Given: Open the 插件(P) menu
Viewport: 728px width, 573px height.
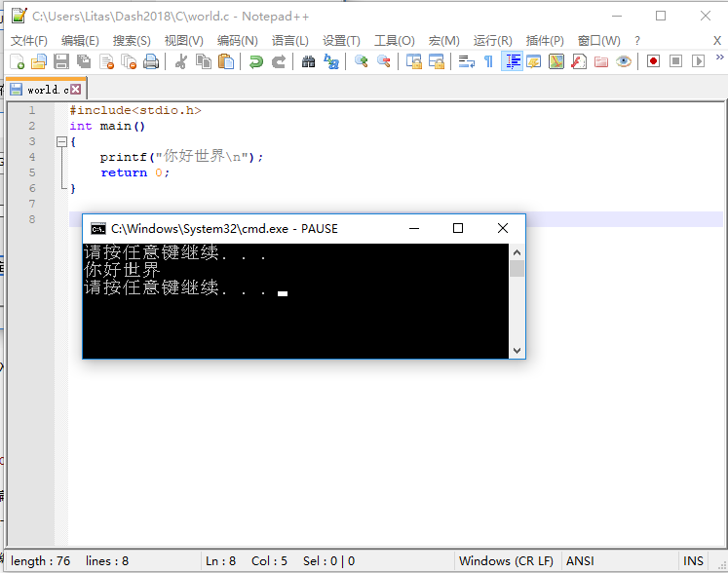Looking at the screenshot, I should pyautogui.click(x=545, y=41).
